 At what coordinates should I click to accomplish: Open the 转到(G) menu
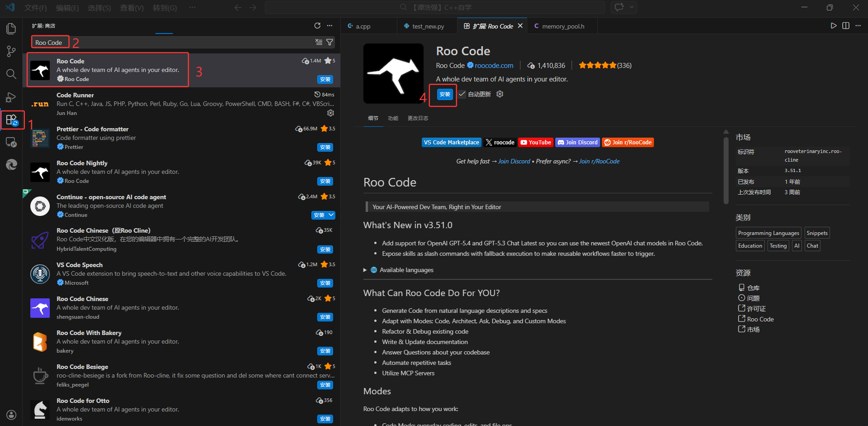tap(165, 8)
